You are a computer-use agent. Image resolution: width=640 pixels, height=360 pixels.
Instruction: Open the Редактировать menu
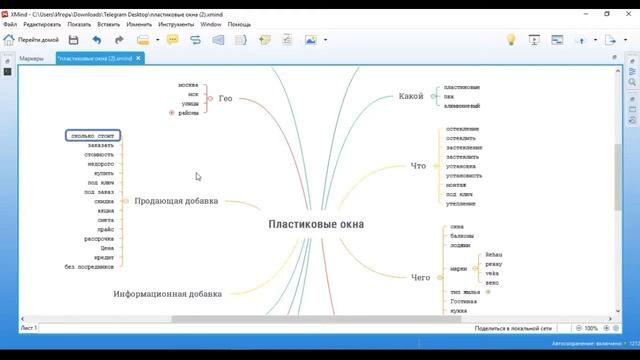(x=42, y=24)
